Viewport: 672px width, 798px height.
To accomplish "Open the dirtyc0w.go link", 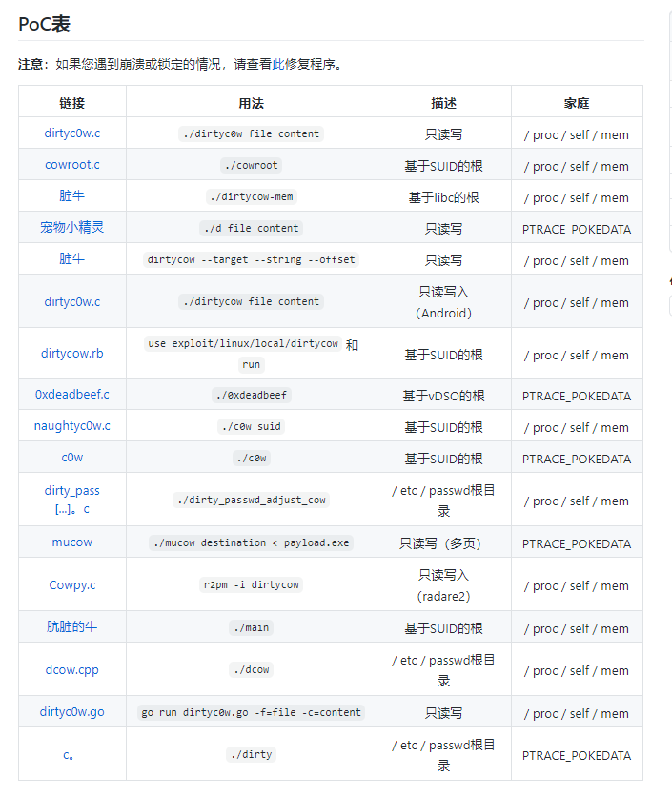I will (72, 712).
